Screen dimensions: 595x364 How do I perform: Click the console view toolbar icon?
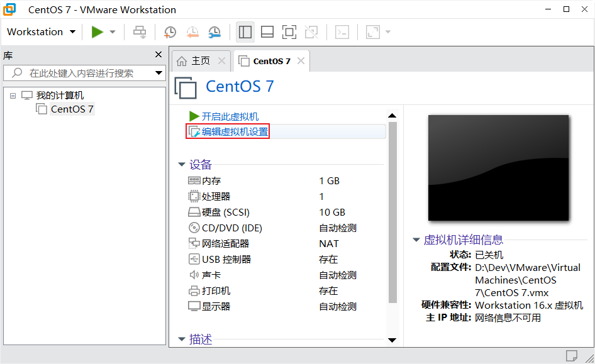tap(342, 32)
